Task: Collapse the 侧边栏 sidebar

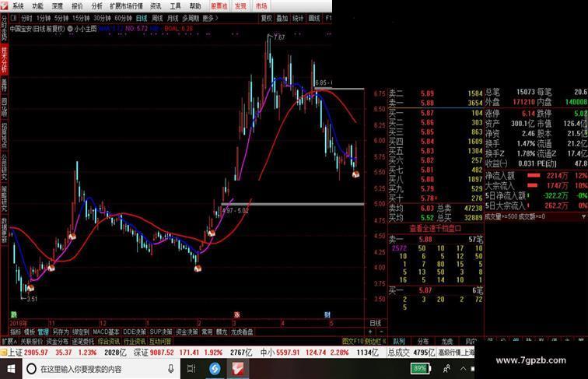Action: point(376,342)
